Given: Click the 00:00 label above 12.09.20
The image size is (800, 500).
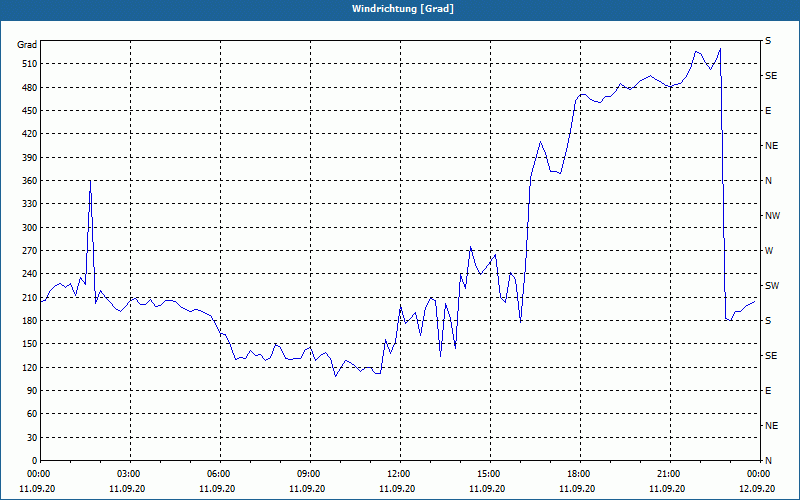Looking at the screenshot, I should [x=759, y=473].
